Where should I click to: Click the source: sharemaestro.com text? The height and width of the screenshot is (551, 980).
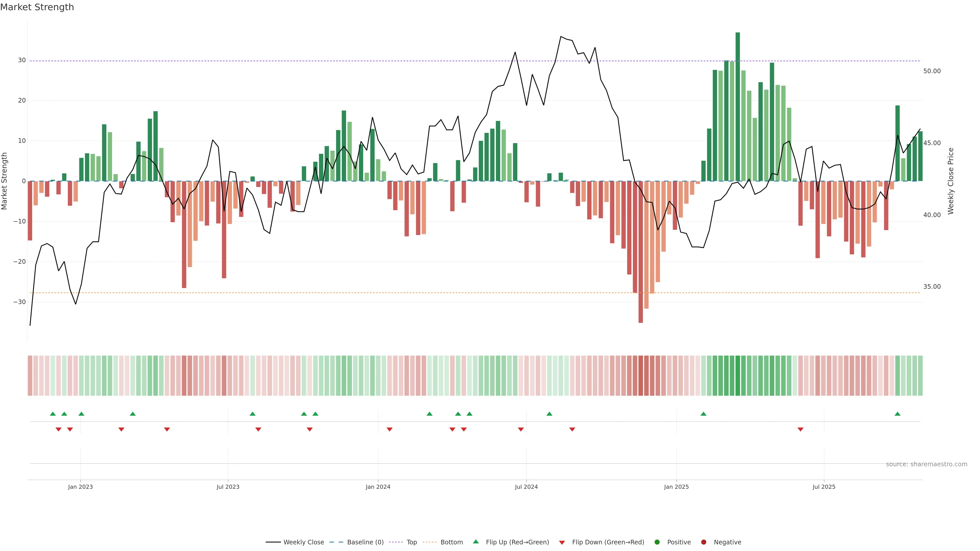pyautogui.click(x=926, y=464)
